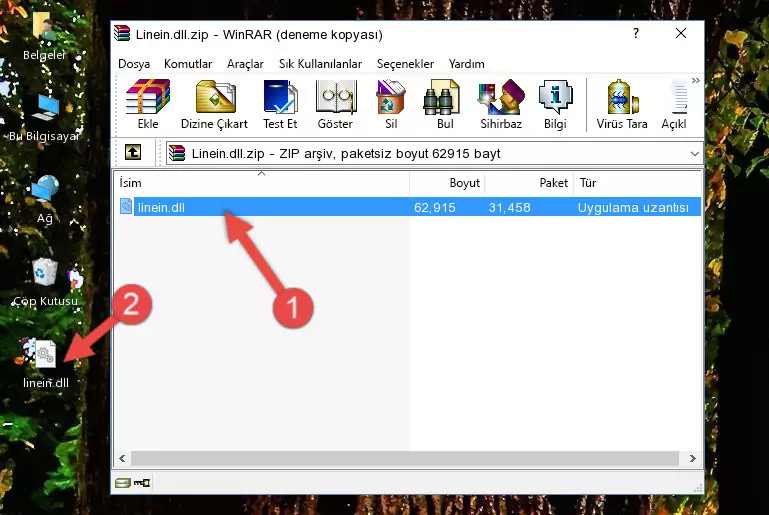This screenshot has width=769, height=515.
Task: Click linein.dll file icon in archive list
Action: (126, 206)
